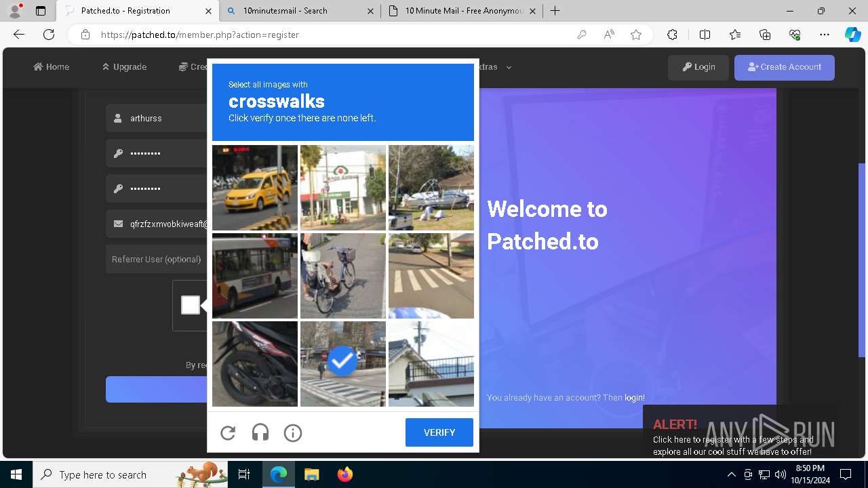Select the bus image tile
868x488 pixels.
coord(255,276)
